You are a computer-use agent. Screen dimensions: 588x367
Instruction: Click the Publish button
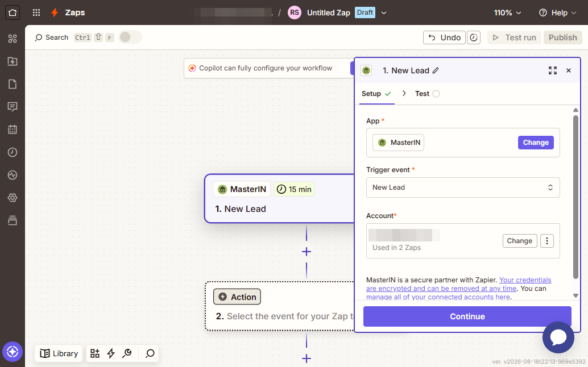click(562, 37)
